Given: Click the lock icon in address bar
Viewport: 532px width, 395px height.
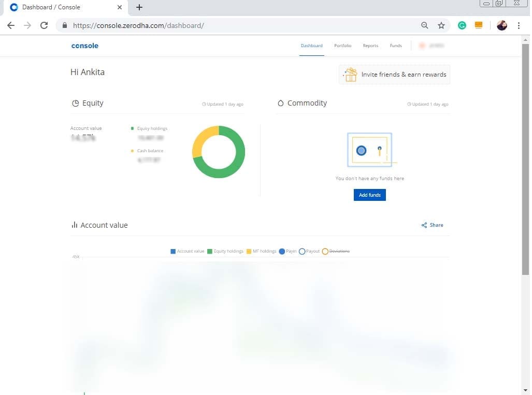Looking at the screenshot, I should (65, 25).
